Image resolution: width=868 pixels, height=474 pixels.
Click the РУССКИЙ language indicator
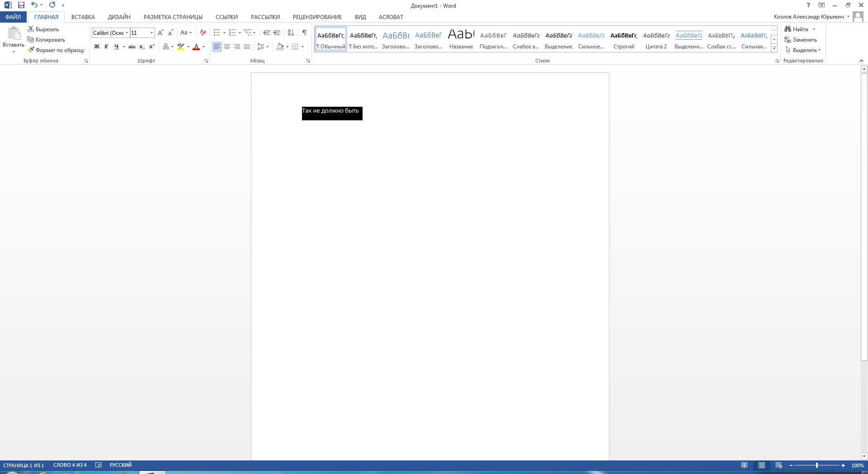[121, 465]
